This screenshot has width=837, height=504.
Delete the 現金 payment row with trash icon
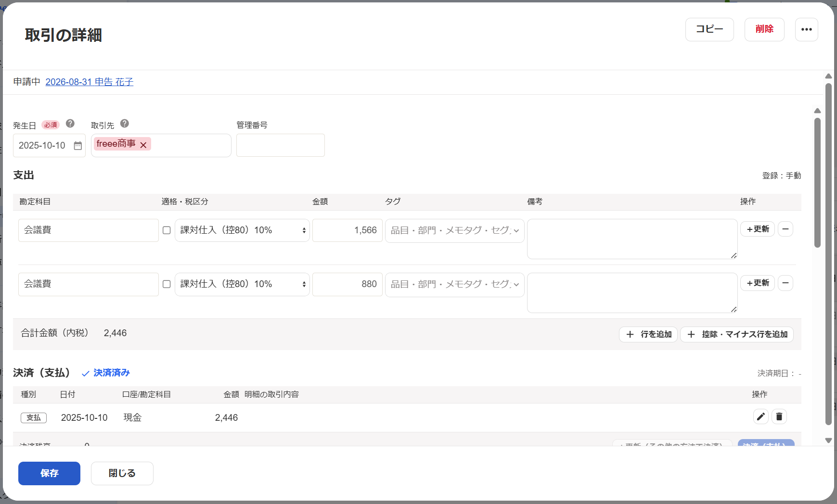pyautogui.click(x=779, y=416)
